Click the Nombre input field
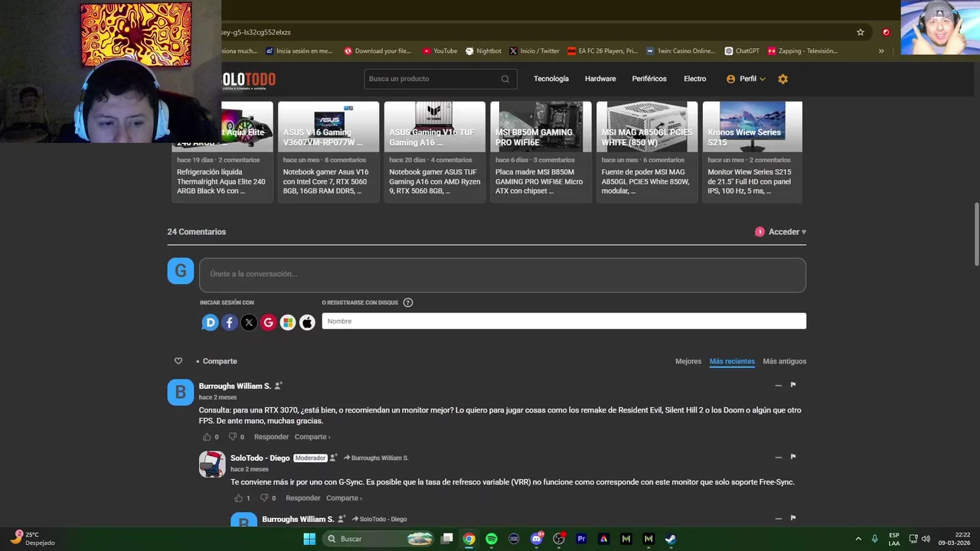Viewport: 980px width, 551px height. (x=563, y=321)
